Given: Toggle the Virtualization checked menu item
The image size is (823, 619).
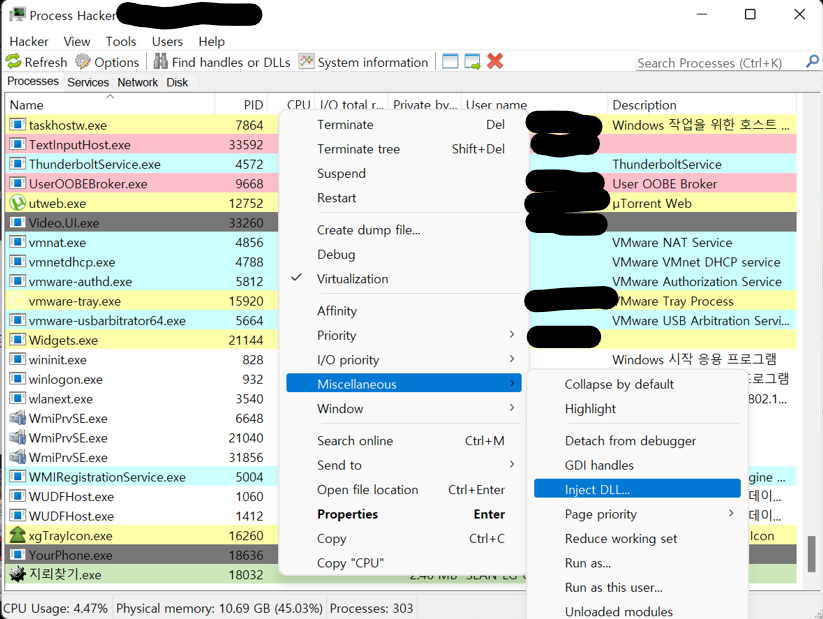Looking at the screenshot, I should pos(404,279).
